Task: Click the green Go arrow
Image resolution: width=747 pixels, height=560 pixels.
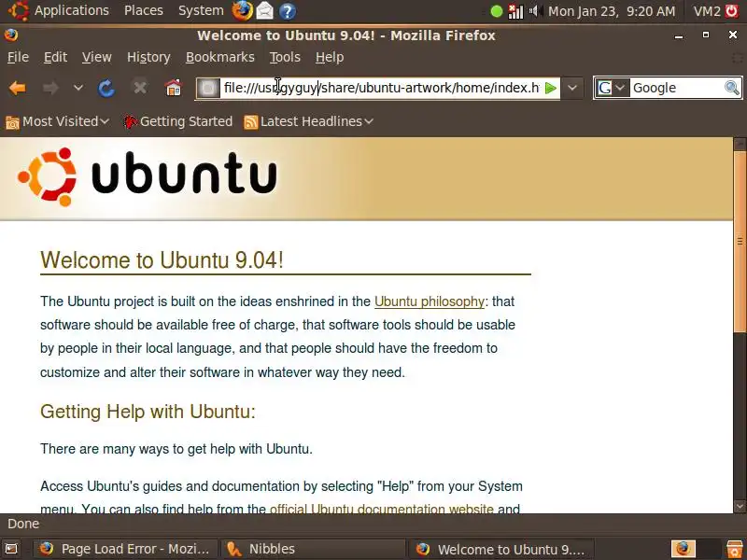Action: point(551,88)
